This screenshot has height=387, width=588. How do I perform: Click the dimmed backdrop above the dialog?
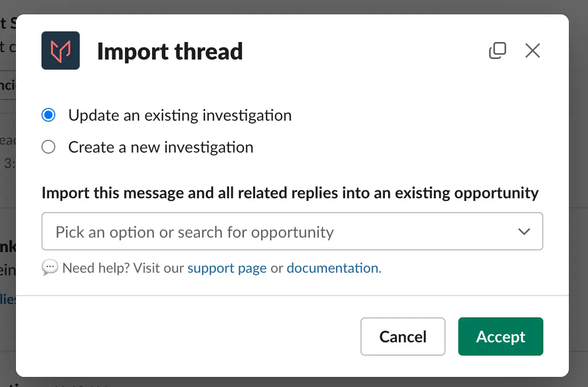tap(294, 6)
